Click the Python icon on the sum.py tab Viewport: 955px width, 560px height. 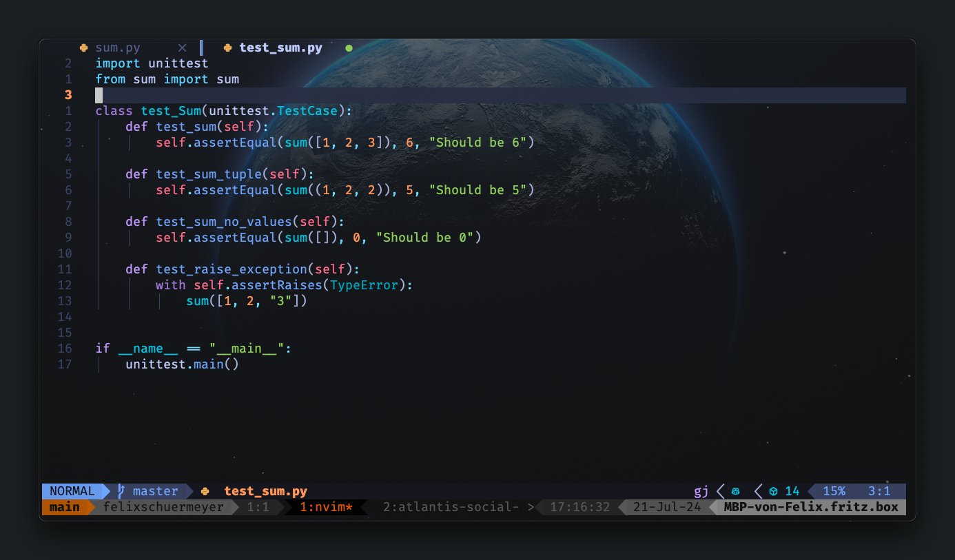pos(83,48)
